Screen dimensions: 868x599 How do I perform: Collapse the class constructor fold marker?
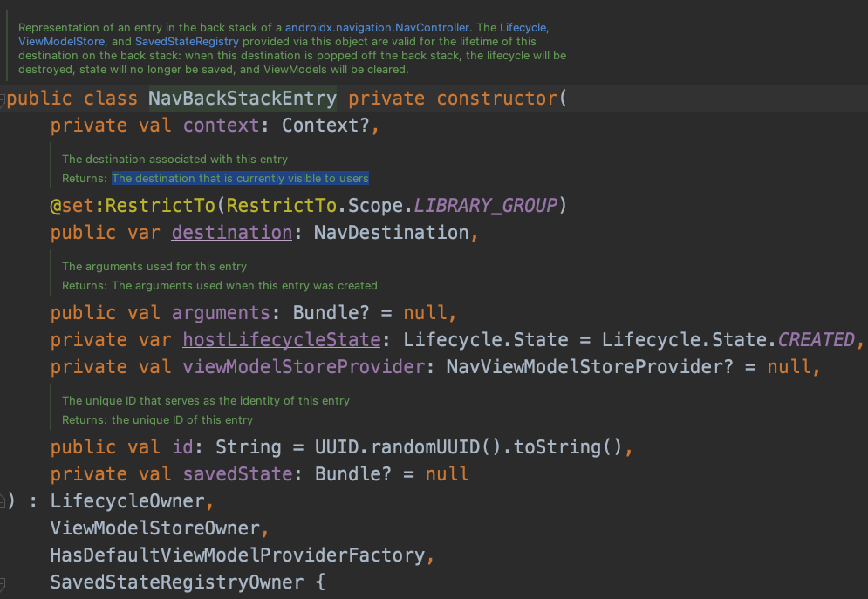pos(3,100)
